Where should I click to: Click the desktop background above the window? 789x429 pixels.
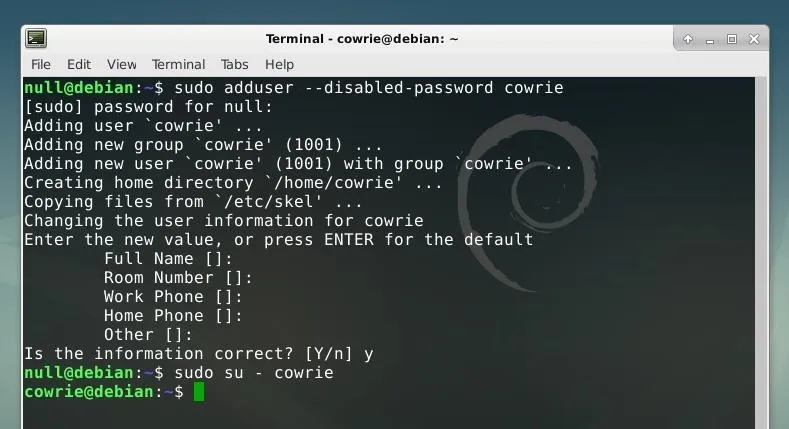(x=394, y=11)
